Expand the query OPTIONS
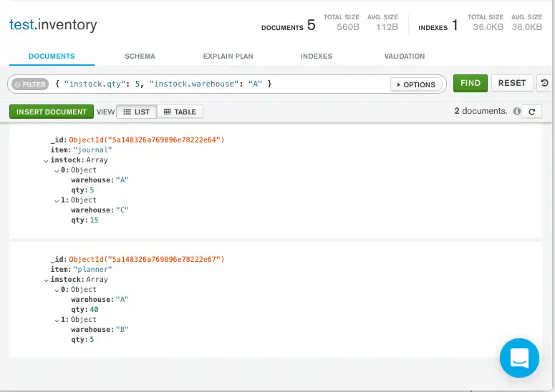This screenshot has width=555, height=392. tap(415, 84)
